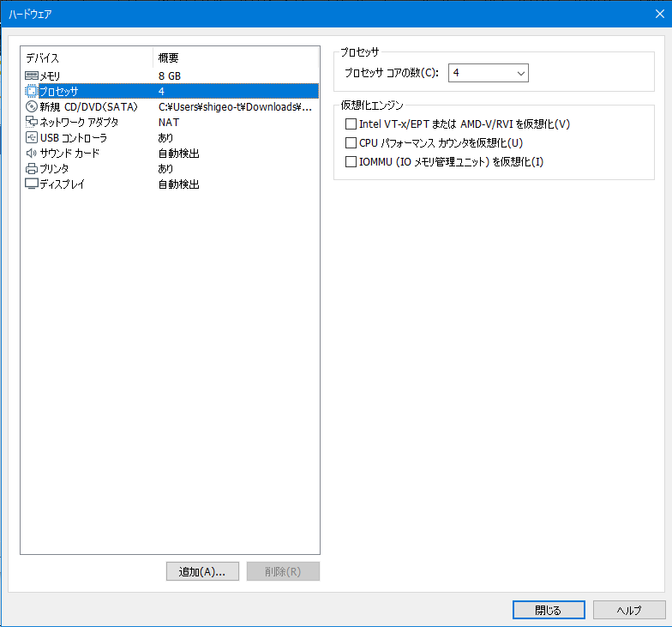
Task: Click the printer icon
Action: (32, 168)
